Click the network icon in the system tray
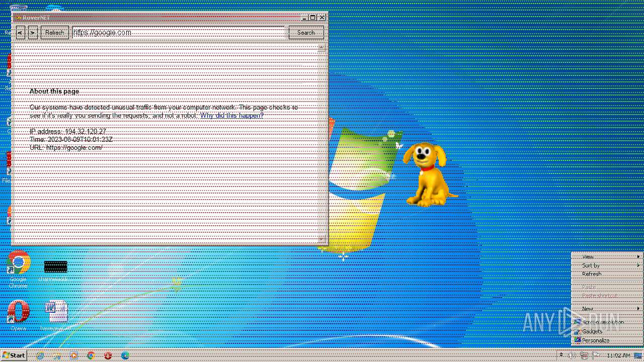 (x=584, y=355)
